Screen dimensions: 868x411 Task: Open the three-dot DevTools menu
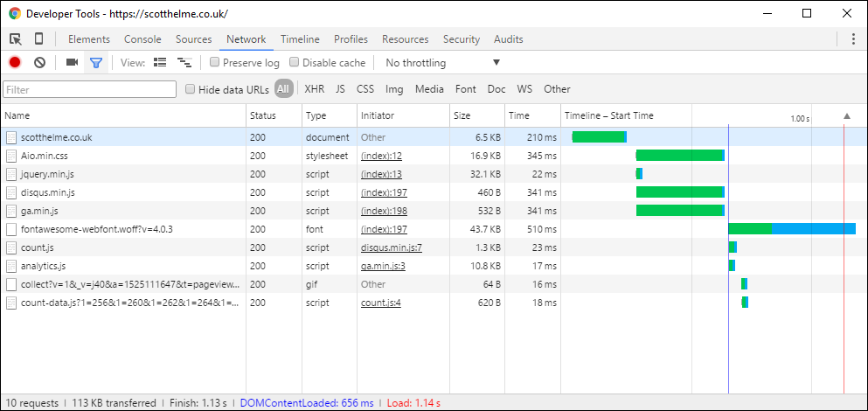(853, 39)
